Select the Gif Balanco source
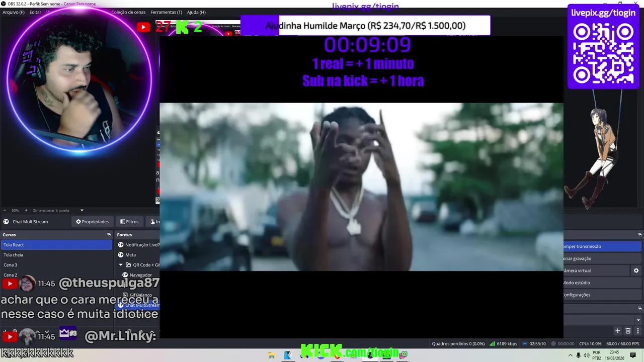The image size is (644, 362). [140, 295]
